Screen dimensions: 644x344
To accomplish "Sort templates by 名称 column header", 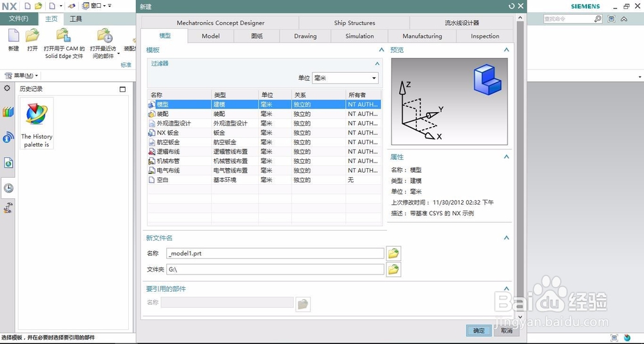I will click(180, 95).
